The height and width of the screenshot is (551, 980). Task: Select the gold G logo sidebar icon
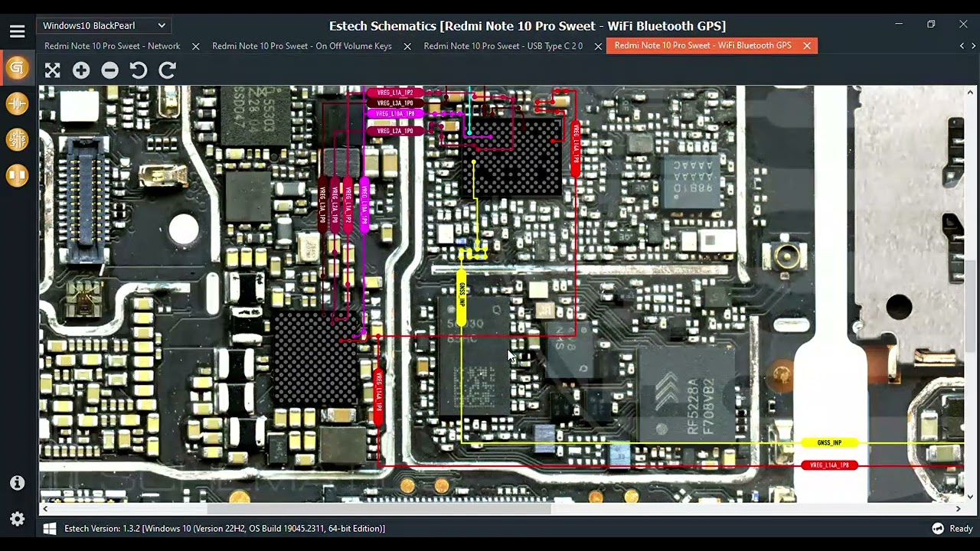pyautogui.click(x=17, y=68)
